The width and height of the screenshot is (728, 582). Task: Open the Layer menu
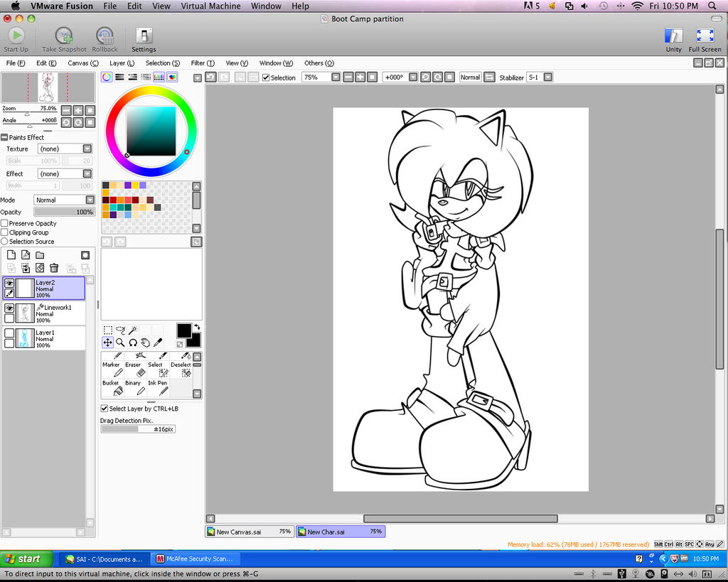click(122, 63)
